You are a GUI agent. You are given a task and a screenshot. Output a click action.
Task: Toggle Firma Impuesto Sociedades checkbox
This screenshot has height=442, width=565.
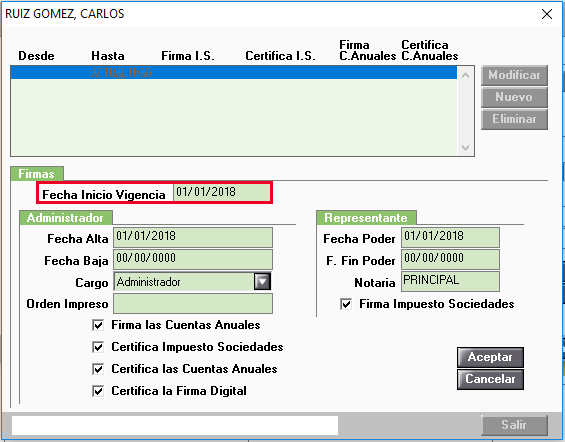coord(346,304)
